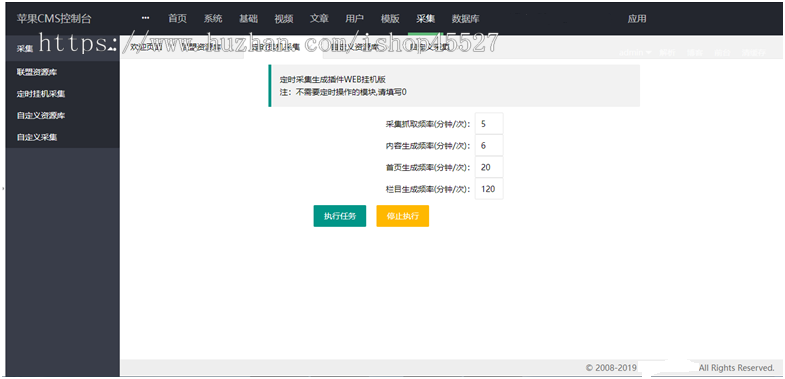Click the 苹果CMS控制台 logo title
The image size is (785, 379).
point(54,19)
